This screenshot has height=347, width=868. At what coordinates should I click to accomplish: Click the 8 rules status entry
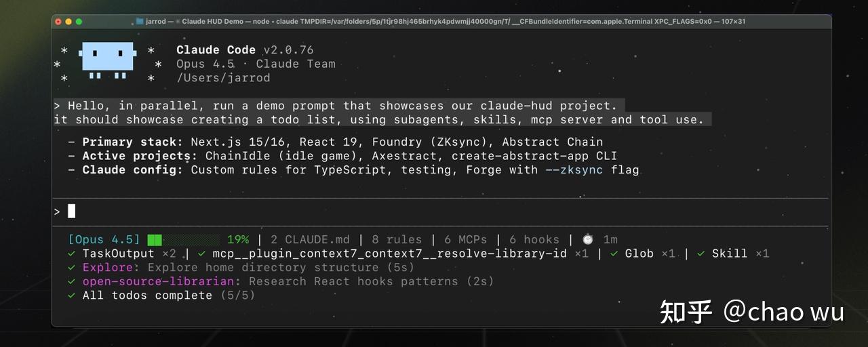[397, 239]
